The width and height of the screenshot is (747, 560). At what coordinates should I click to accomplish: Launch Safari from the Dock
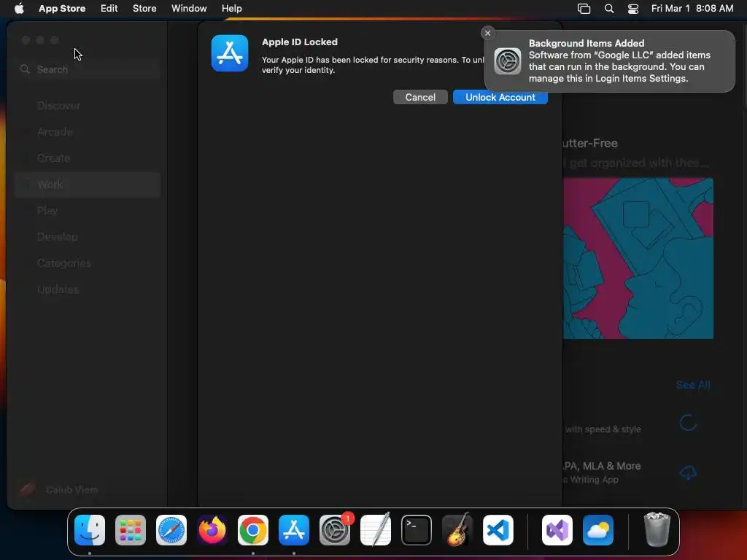(x=171, y=530)
